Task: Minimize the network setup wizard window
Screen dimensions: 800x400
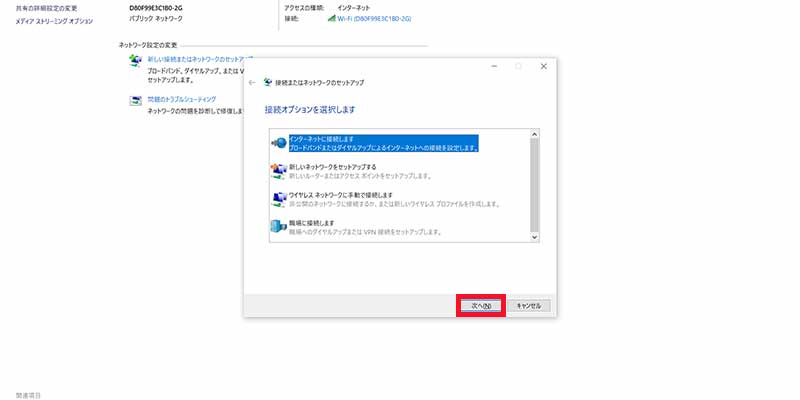Action: pos(494,66)
